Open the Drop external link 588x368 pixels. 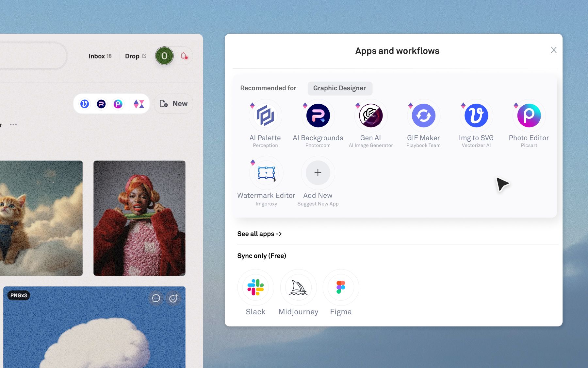[136, 56]
